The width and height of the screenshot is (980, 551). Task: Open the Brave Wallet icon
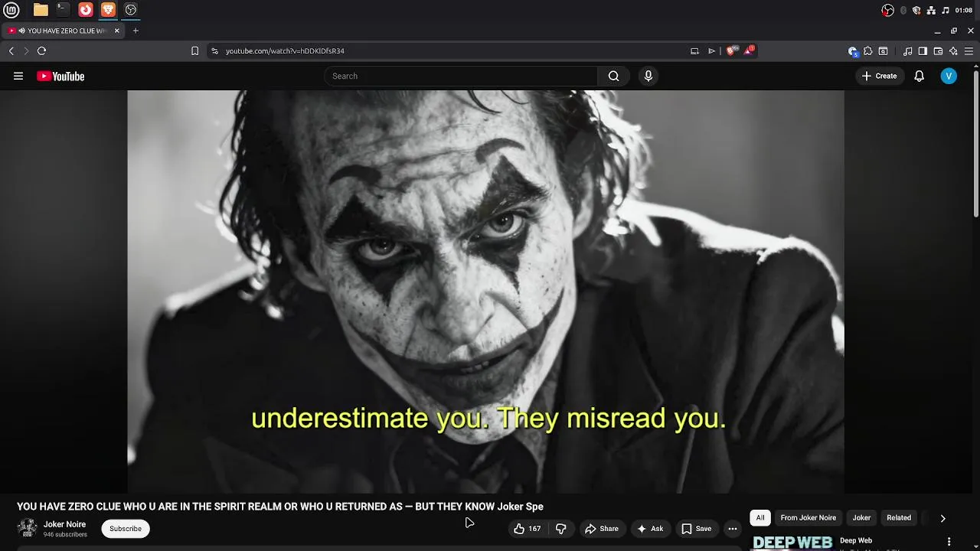[938, 51]
